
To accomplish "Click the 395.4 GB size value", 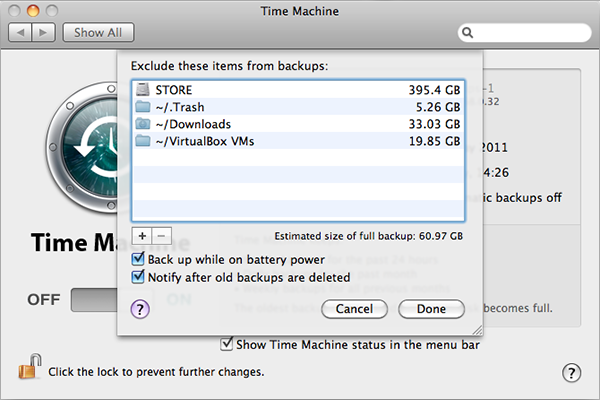I will click(434, 90).
